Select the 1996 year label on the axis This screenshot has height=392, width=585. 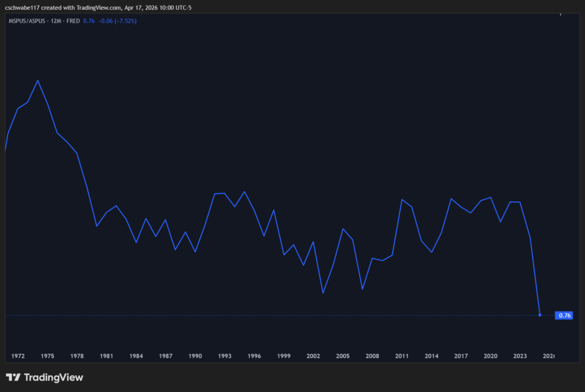(x=254, y=355)
